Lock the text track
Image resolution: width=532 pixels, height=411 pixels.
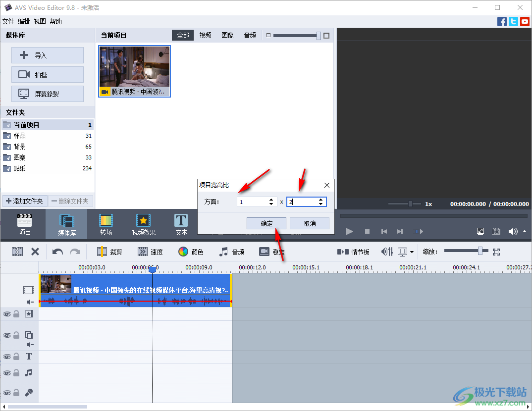(16, 357)
